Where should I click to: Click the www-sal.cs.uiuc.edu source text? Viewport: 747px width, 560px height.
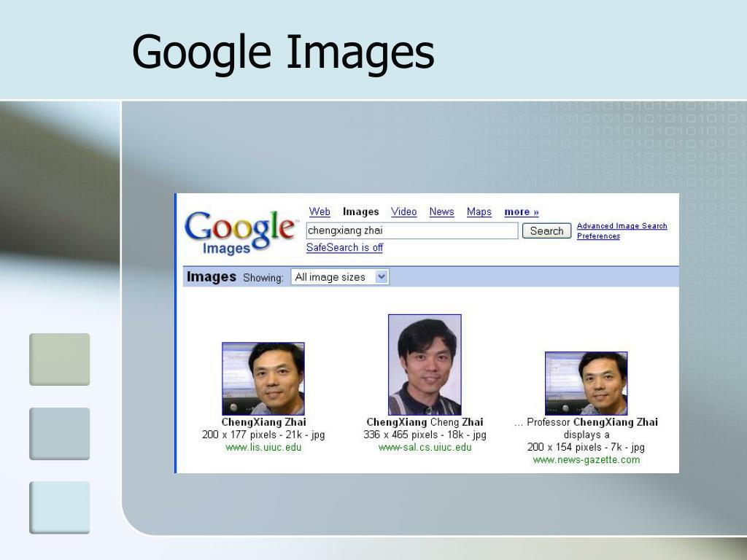[425, 447]
